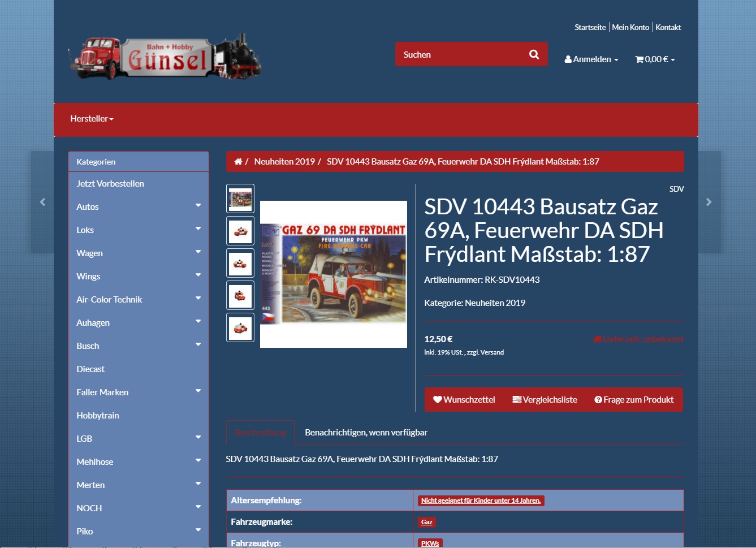
Task: Switch to Beschreibung tab
Action: click(x=261, y=433)
